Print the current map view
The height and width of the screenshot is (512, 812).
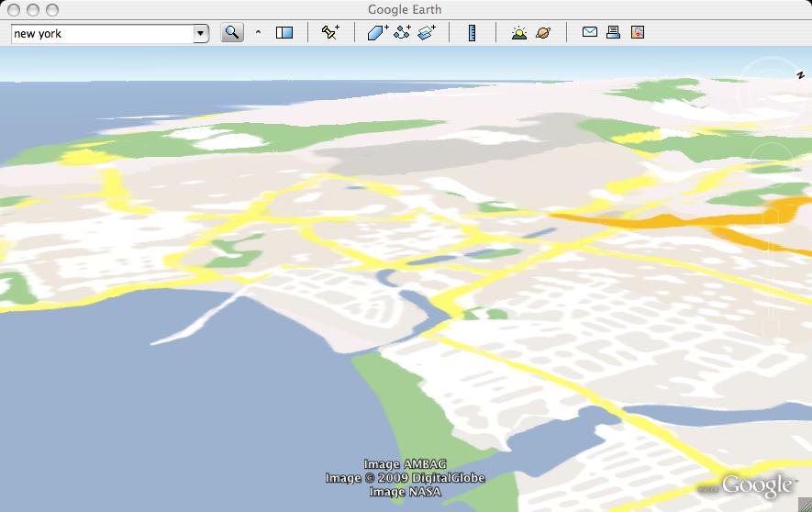pyautogui.click(x=613, y=33)
